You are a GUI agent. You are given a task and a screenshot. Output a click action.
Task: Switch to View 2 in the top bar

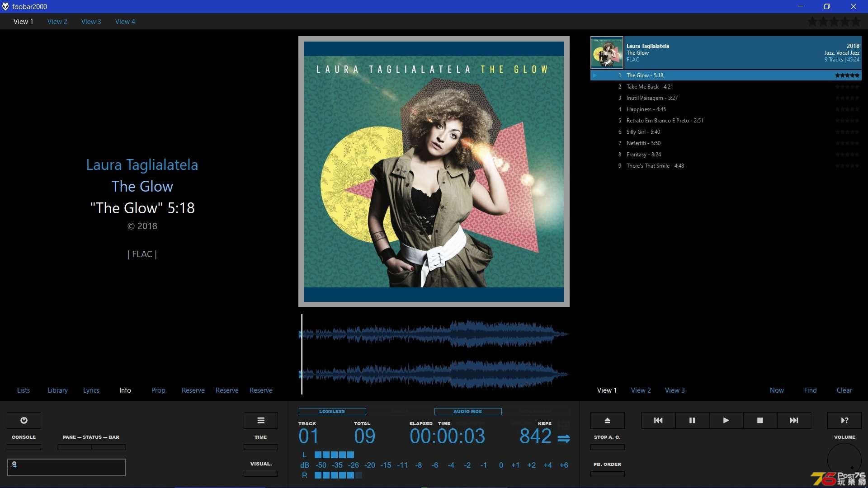[x=57, y=21]
